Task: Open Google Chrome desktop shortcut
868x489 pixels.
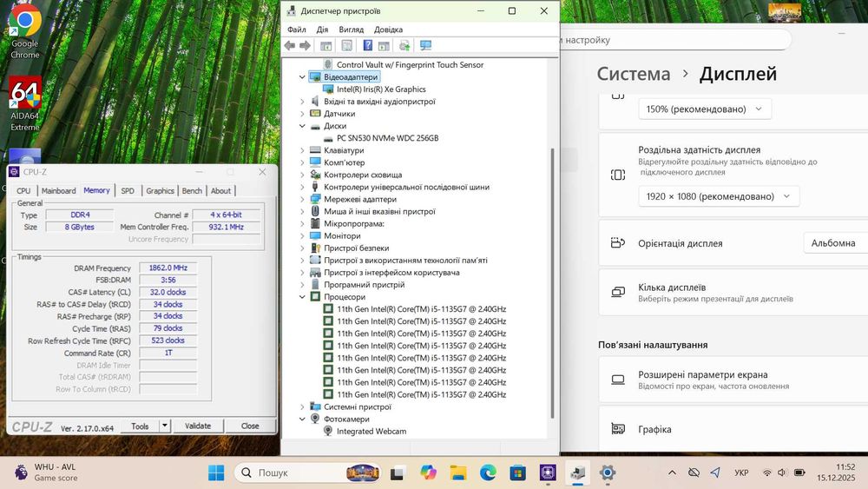Action: [25, 32]
